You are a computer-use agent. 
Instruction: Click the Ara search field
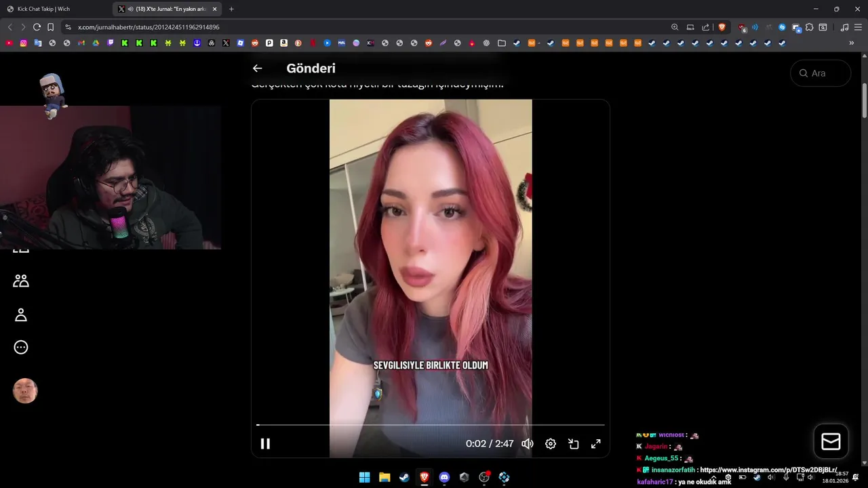(821, 73)
